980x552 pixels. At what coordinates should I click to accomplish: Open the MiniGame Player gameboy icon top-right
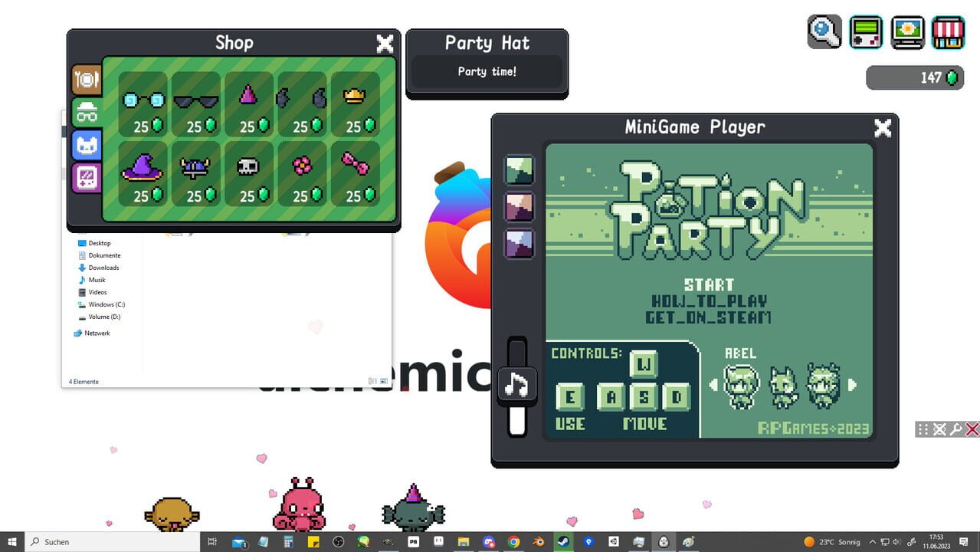point(866,31)
